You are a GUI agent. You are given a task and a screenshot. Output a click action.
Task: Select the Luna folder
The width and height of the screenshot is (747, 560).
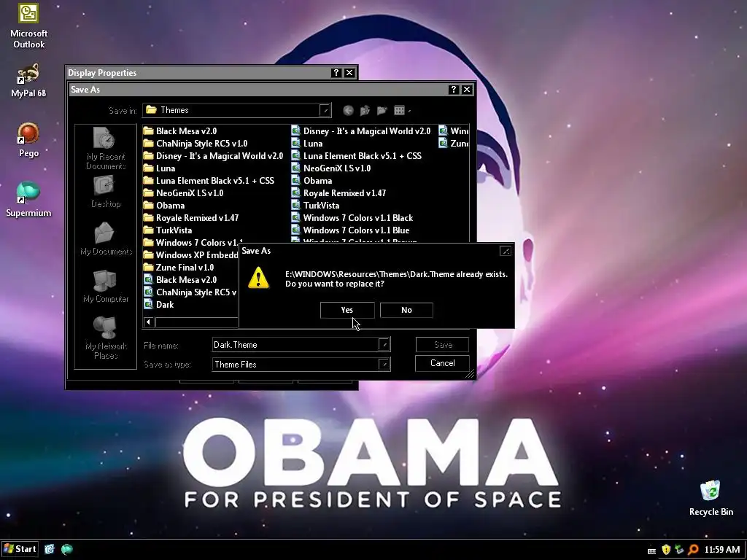coord(159,168)
